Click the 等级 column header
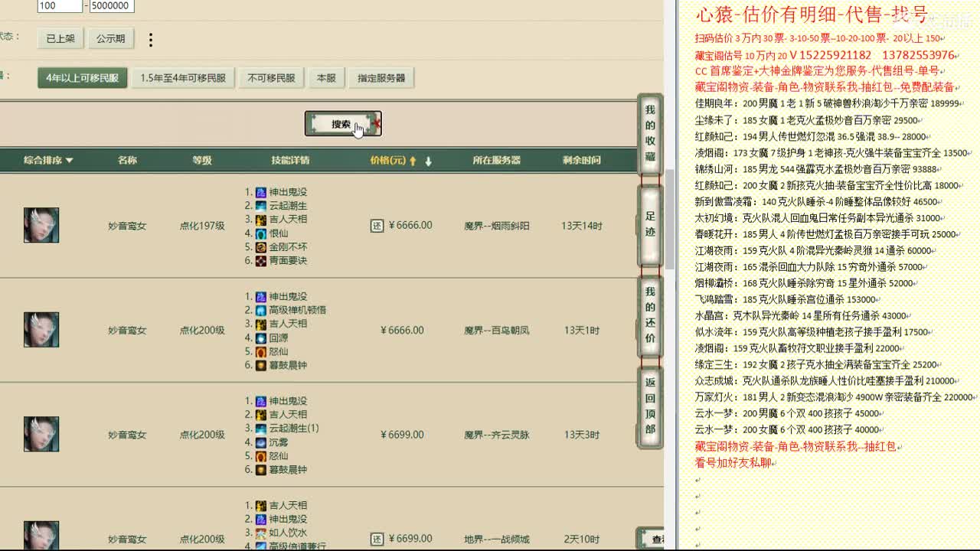The height and width of the screenshot is (551, 980). [x=202, y=161]
